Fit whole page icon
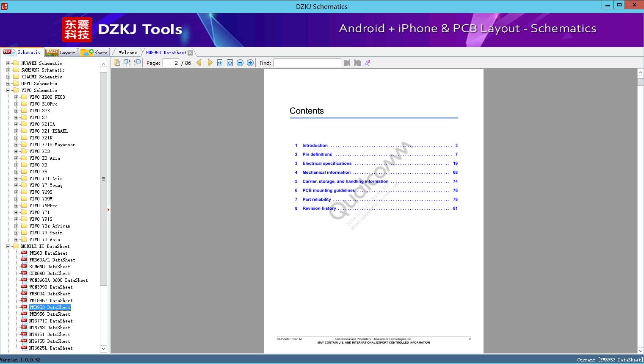The height and width of the screenshot is (364, 644). tap(230, 63)
